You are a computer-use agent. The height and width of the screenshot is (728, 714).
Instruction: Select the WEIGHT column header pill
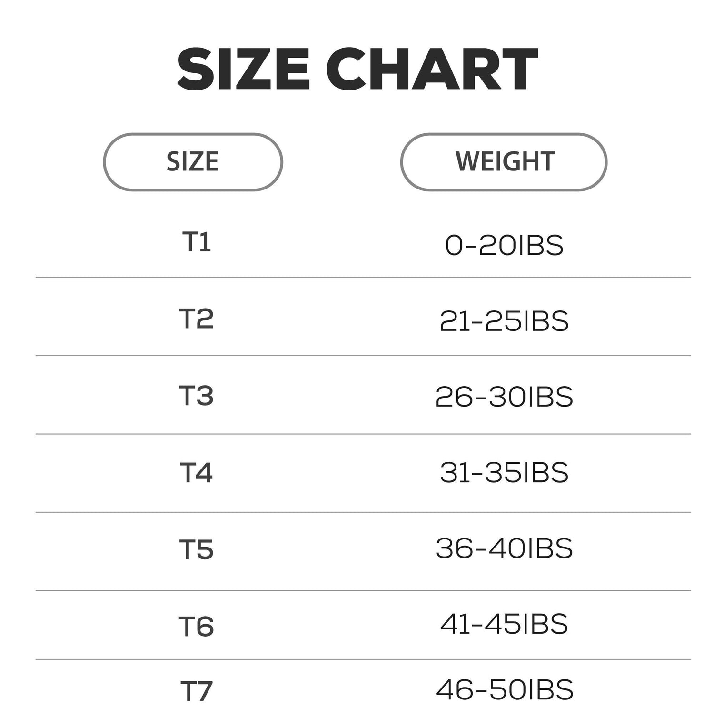504,162
